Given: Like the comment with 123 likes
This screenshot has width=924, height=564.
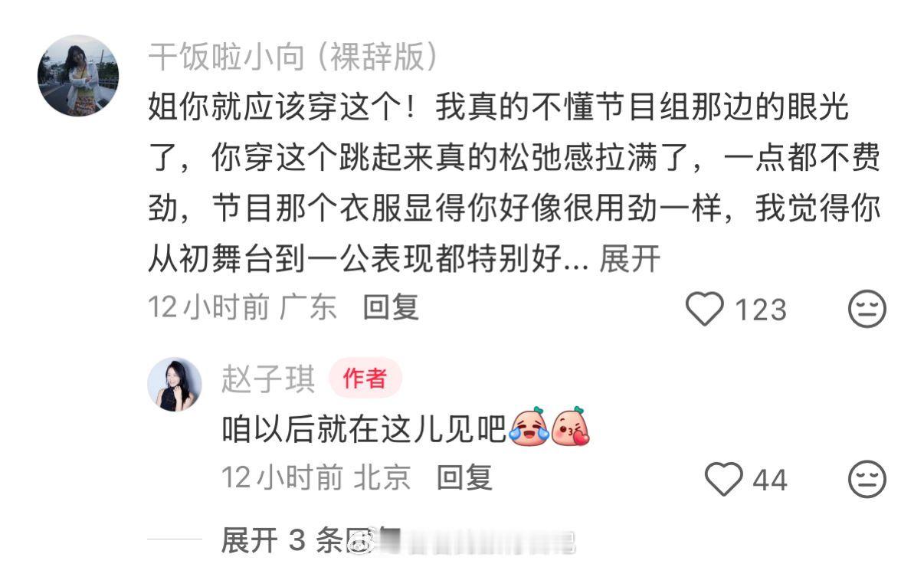Looking at the screenshot, I should coord(704,310).
